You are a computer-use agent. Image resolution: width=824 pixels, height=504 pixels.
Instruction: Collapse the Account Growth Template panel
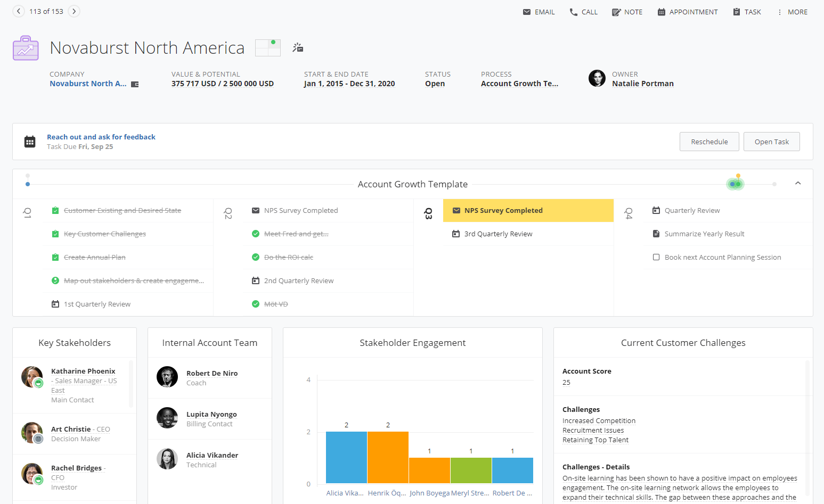(x=797, y=183)
